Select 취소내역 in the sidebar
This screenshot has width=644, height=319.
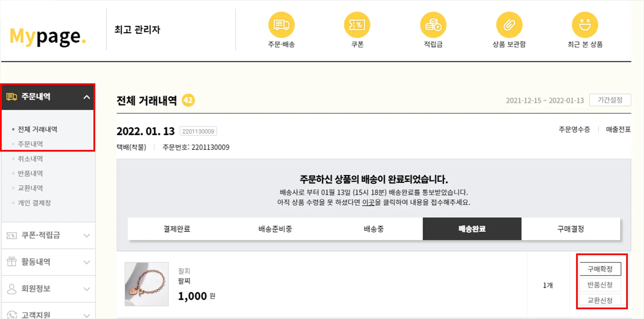click(30, 159)
